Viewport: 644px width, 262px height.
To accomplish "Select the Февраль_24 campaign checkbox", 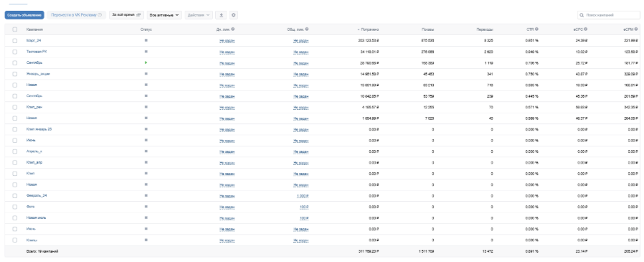I will 15,196.
